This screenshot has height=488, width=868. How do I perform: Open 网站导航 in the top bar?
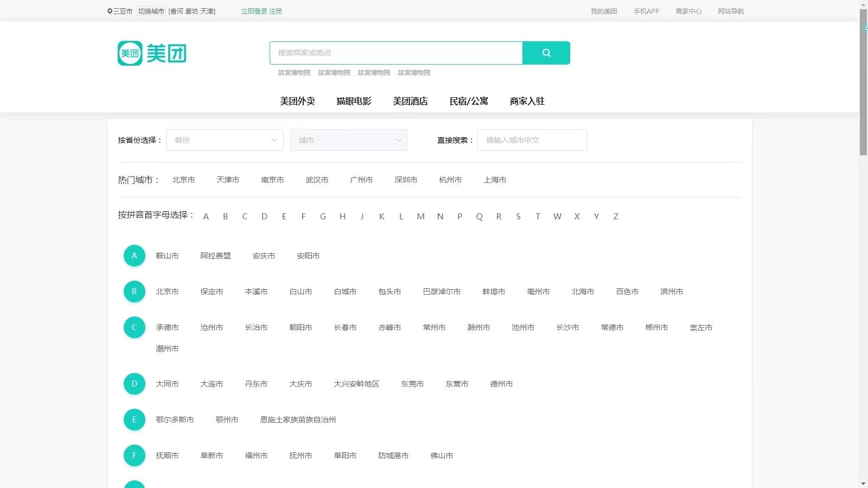731,11
